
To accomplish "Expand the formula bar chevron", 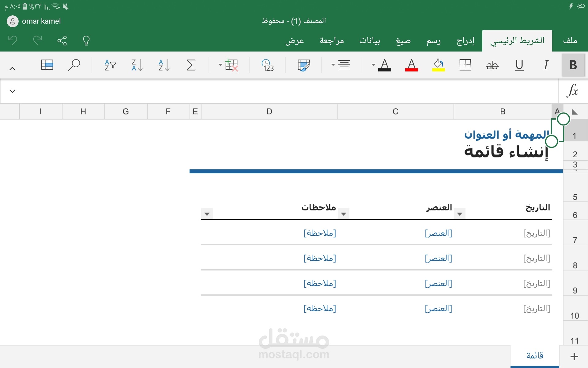I will tap(12, 91).
